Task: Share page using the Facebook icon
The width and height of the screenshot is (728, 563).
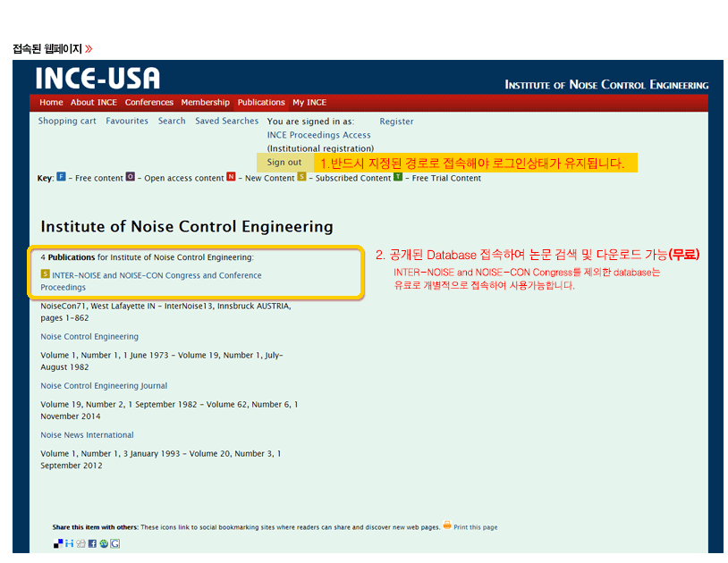Action: 92,543
